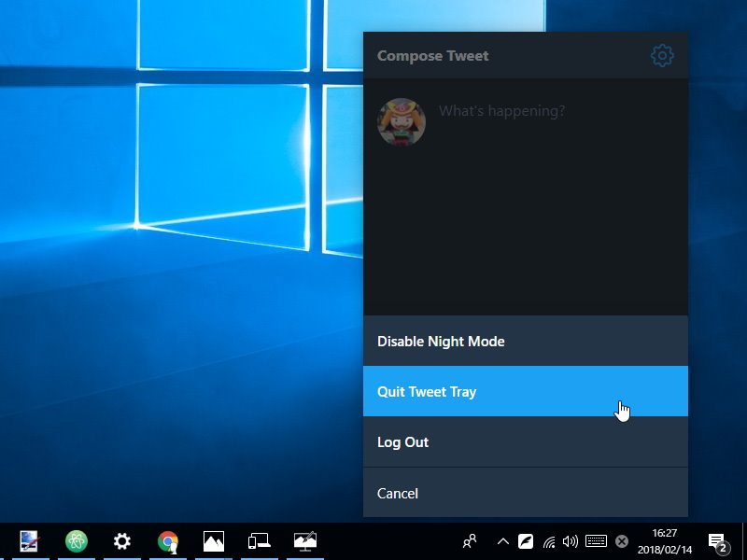
Task: Choose Quit Tweet Tray menu entry
Action: pos(526,391)
